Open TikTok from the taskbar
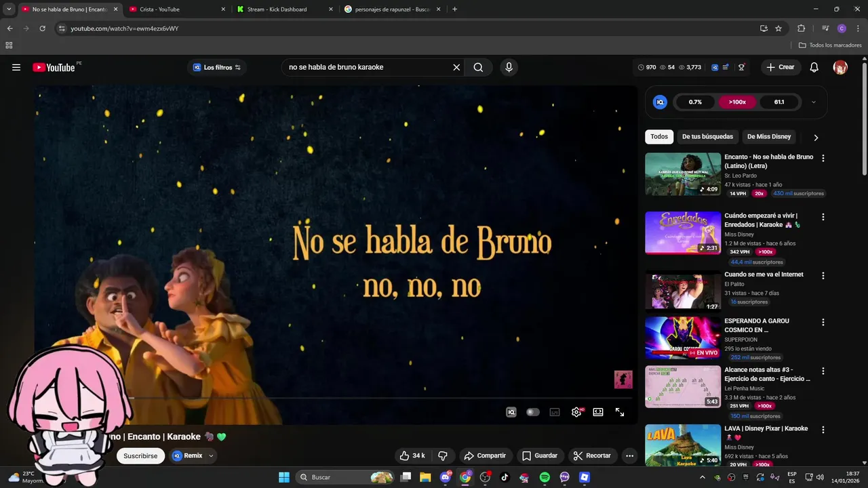 click(x=505, y=477)
